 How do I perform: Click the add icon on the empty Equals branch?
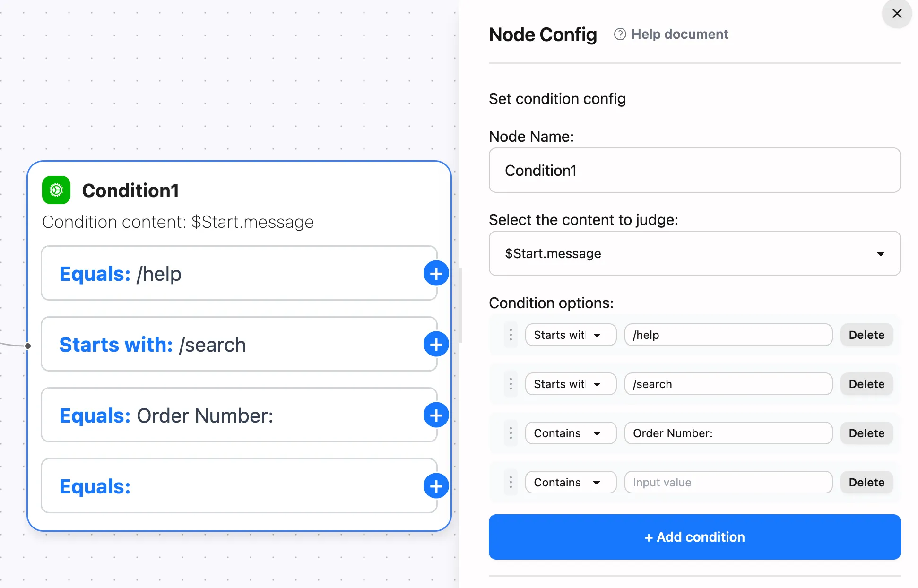435,485
